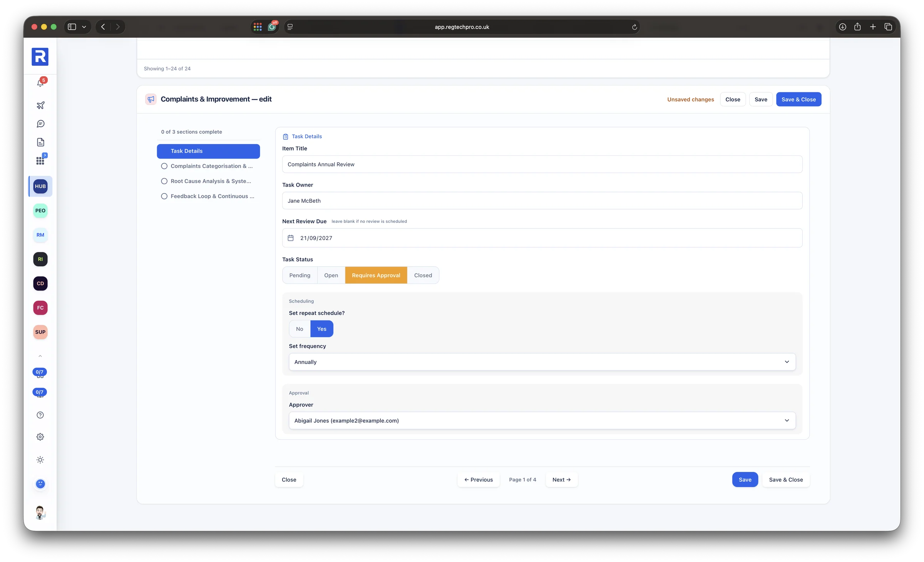
Task: Select the CD module icon
Action: pos(40,284)
